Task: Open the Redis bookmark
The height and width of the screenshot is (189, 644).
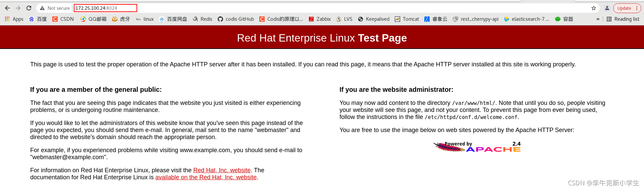Action: pos(202,19)
